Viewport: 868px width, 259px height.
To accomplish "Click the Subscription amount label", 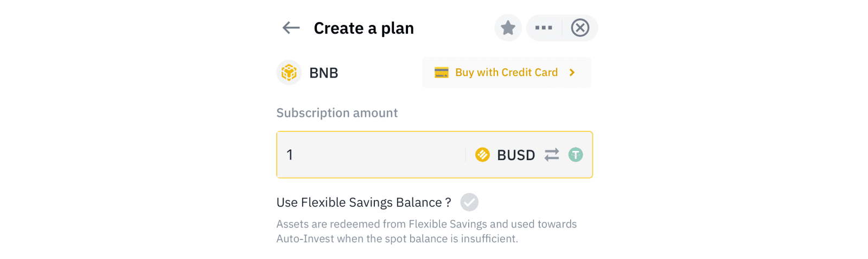I will (337, 113).
